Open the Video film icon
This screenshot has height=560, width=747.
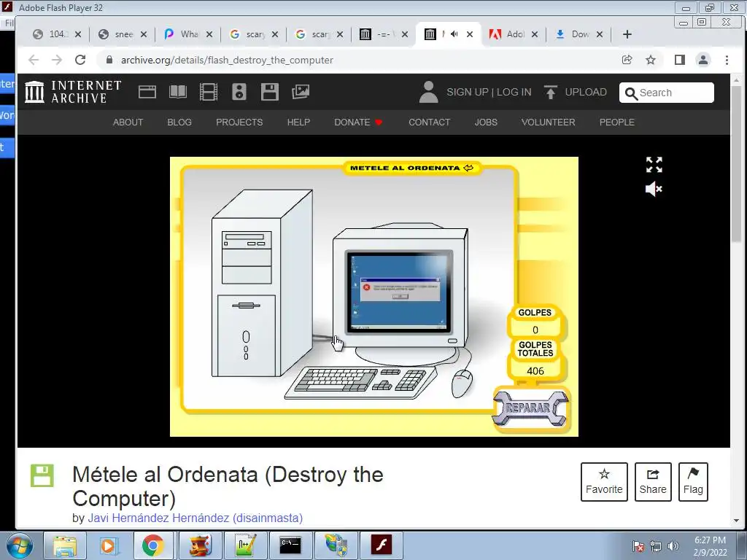(x=208, y=91)
